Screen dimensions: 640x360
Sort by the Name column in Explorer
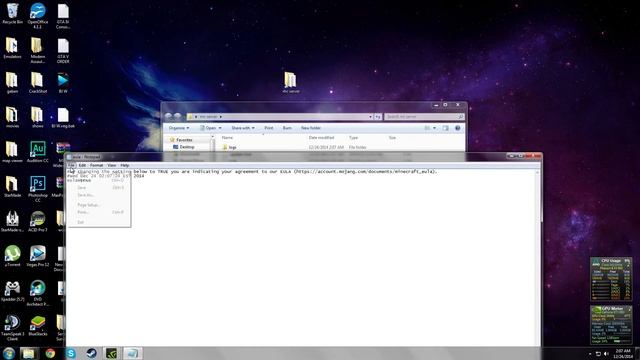tap(227, 138)
